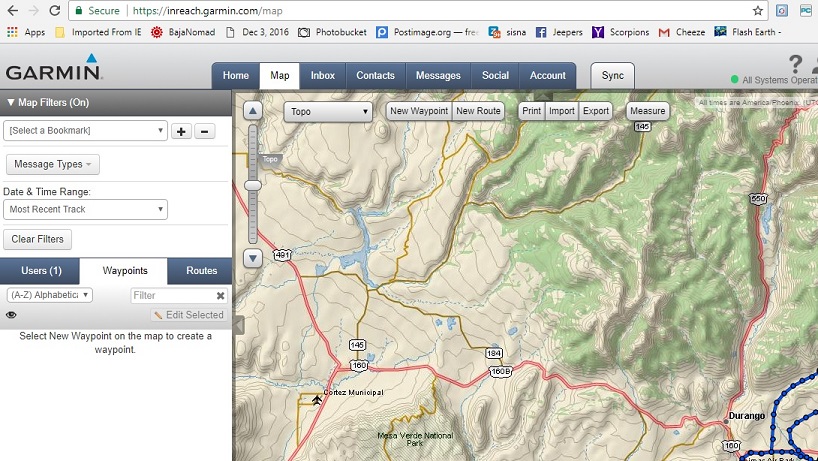Switch to the Inbox tab
The width and height of the screenshot is (818, 461).
point(322,75)
